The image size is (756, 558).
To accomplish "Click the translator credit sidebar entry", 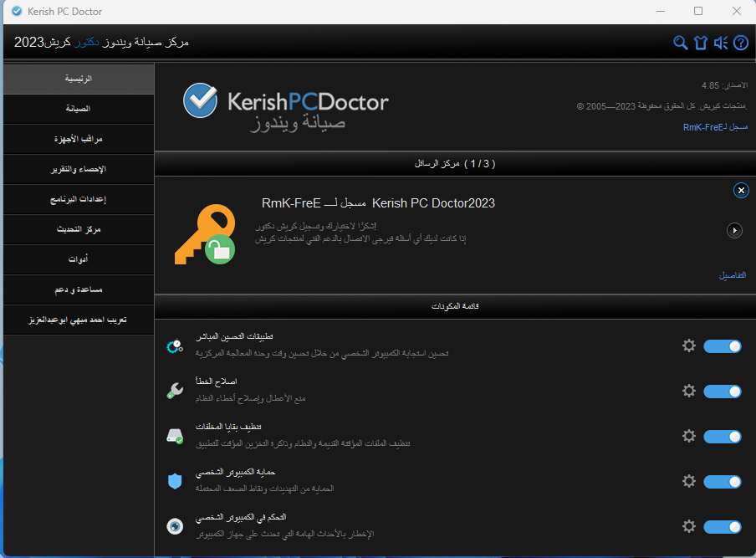I will coord(79,320).
